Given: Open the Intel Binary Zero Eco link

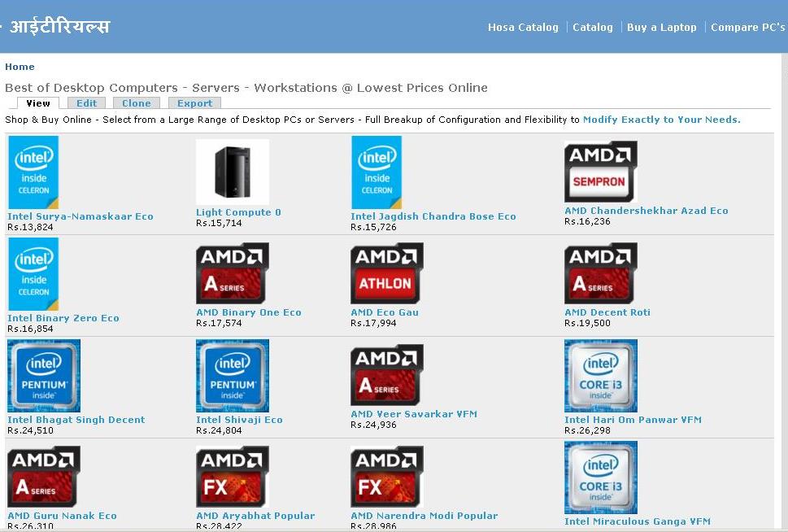Looking at the screenshot, I should (x=63, y=318).
